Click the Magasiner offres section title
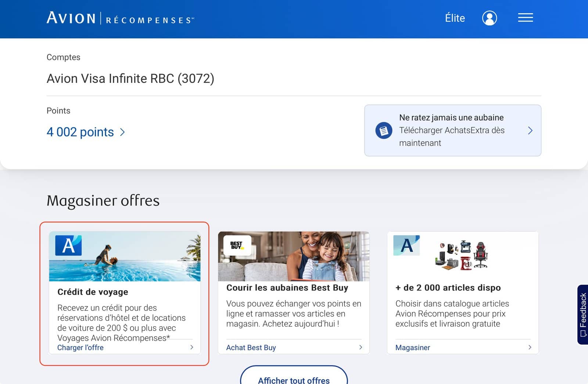The image size is (588, 384). point(103,200)
